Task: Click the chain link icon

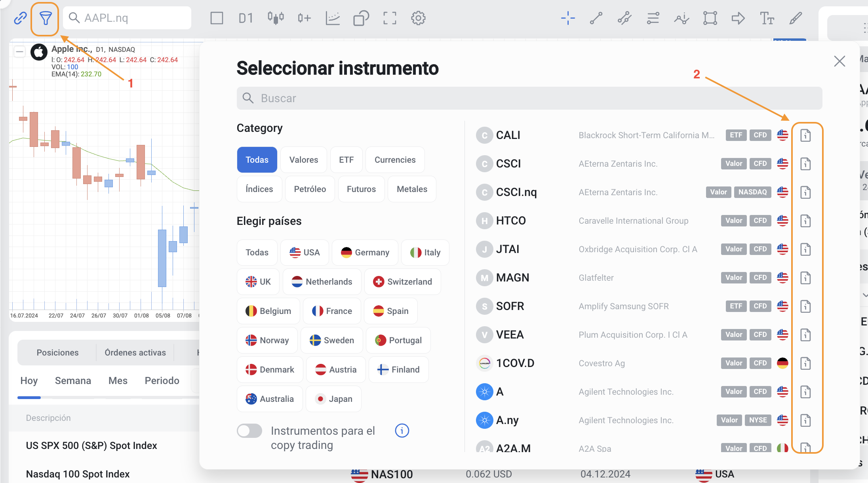Action: coord(20,18)
